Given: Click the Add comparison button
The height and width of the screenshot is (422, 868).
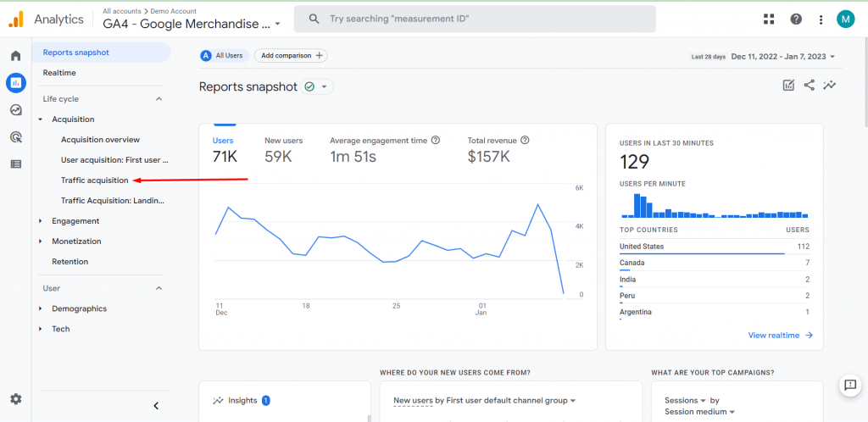Looking at the screenshot, I should pyautogui.click(x=292, y=55).
